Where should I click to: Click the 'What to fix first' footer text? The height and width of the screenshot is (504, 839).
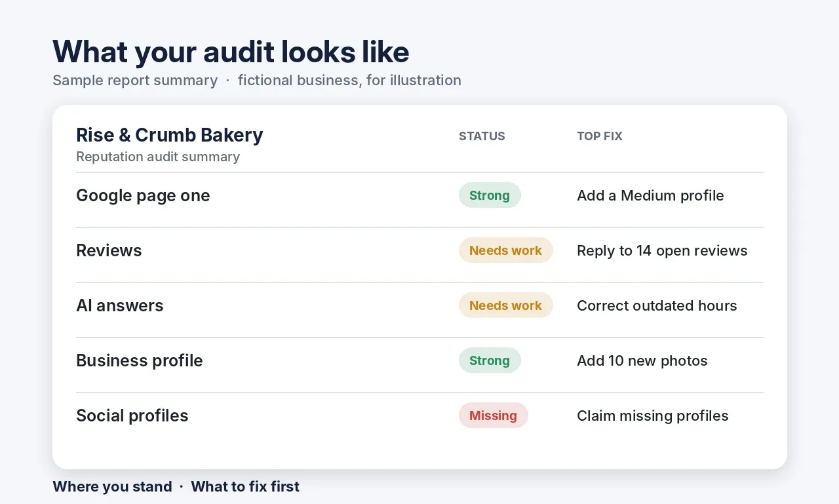point(245,486)
